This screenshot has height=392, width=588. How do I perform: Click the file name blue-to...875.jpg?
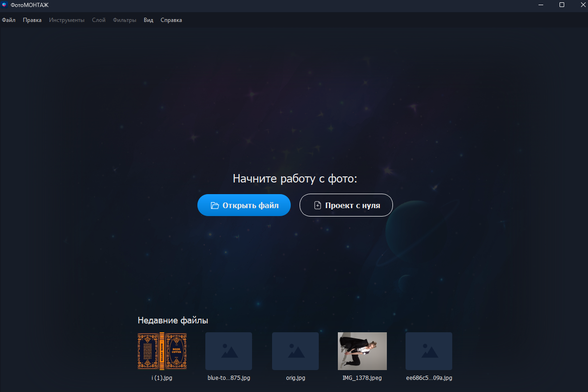click(x=229, y=378)
